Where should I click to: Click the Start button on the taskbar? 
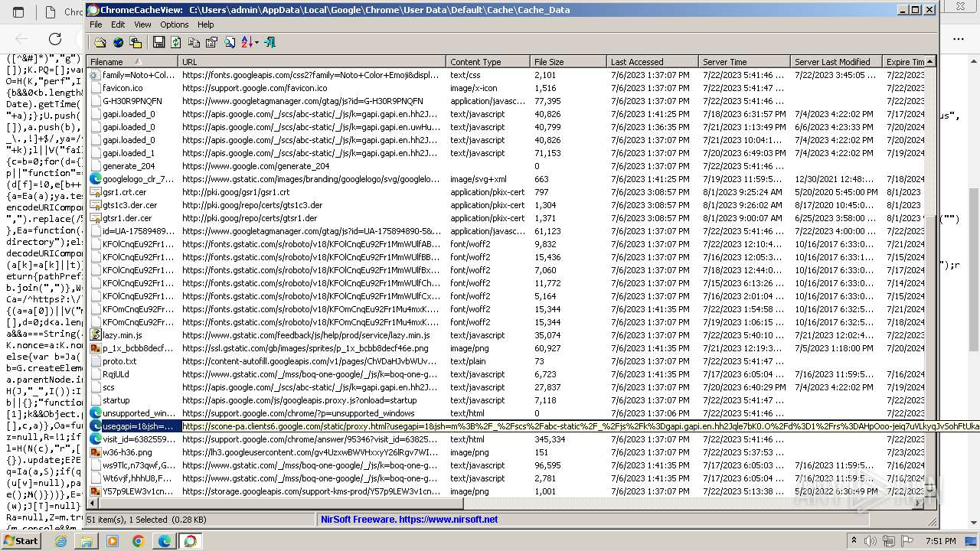[x=21, y=540]
